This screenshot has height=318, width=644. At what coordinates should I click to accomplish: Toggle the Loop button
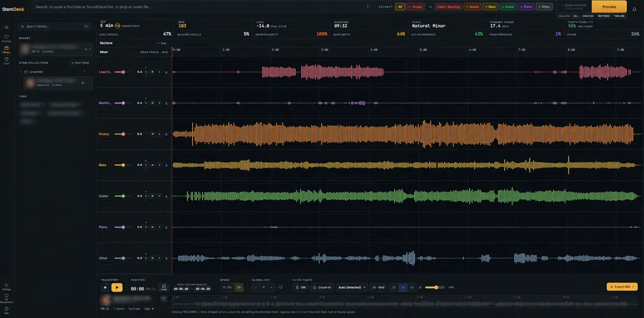pos(164,288)
